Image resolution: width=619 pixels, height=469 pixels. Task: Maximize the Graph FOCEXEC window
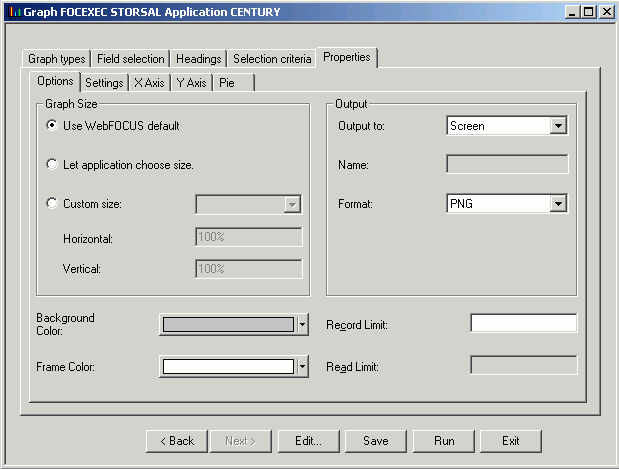[x=588, y=12]
